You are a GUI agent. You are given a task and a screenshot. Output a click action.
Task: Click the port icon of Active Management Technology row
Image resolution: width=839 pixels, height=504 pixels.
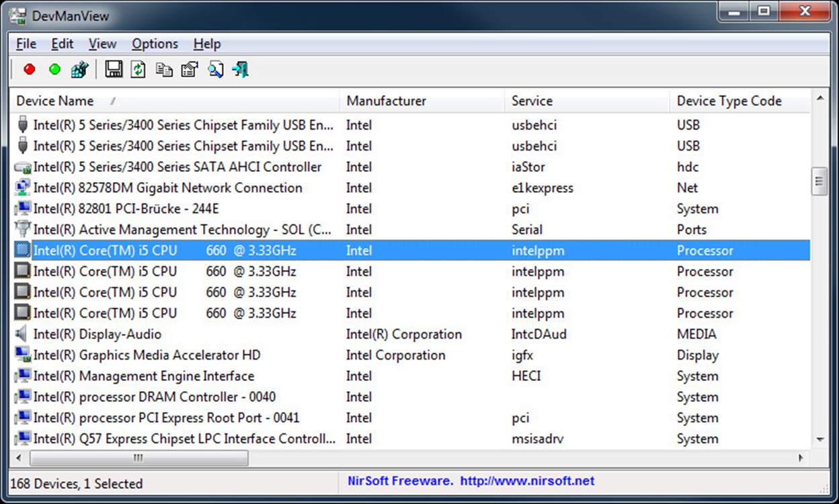coord(23,230)
